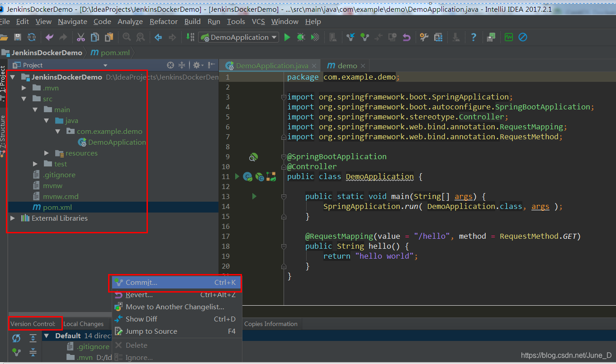The image size is (616, 364).
Task: Click the Open folder toolbar icon
Action: [x=4, y=38]
